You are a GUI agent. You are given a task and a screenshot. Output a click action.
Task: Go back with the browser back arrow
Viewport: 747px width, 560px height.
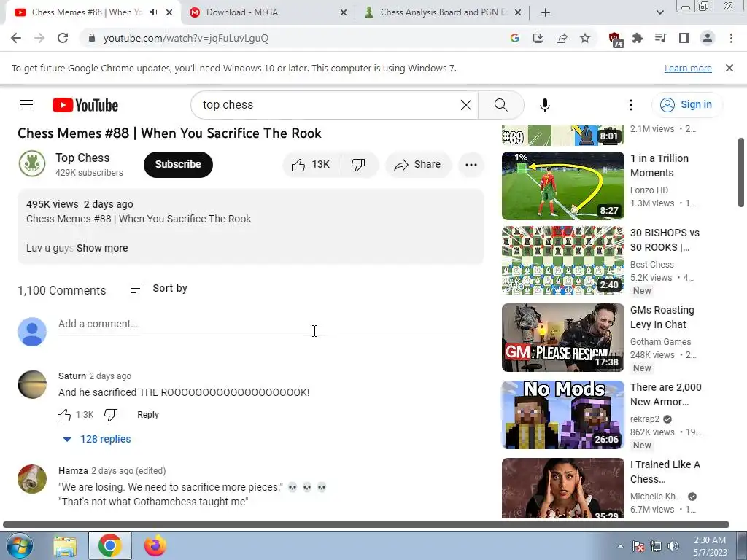click(x=16, y=38)
